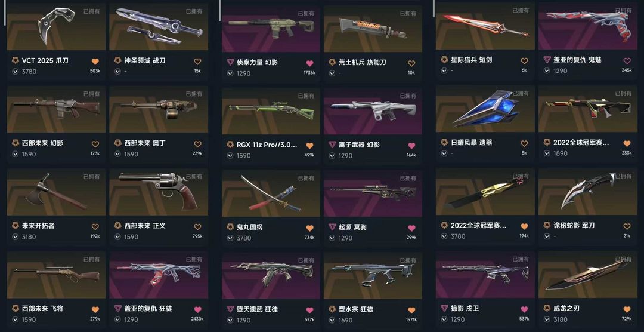Click the tier badge icon beside 日耀风暴 遗器

tap(444, 142)
